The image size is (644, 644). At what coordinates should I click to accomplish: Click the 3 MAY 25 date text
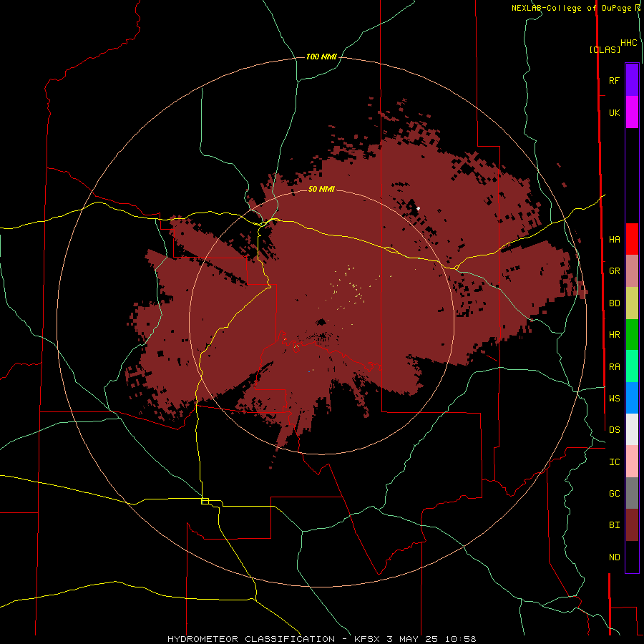pyautogui.click(x=413, y=639)
